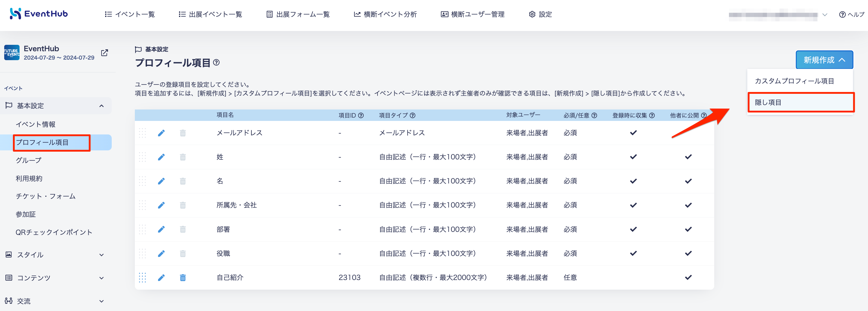
Task: Go to 参加証 in sidebar
Action: [26, 214]
